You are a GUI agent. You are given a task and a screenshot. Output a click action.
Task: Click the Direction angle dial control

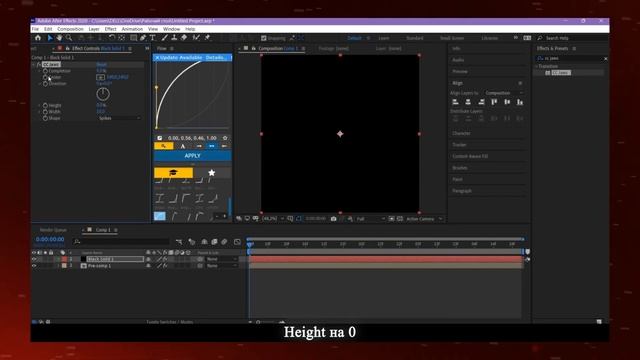click(103, 94)
